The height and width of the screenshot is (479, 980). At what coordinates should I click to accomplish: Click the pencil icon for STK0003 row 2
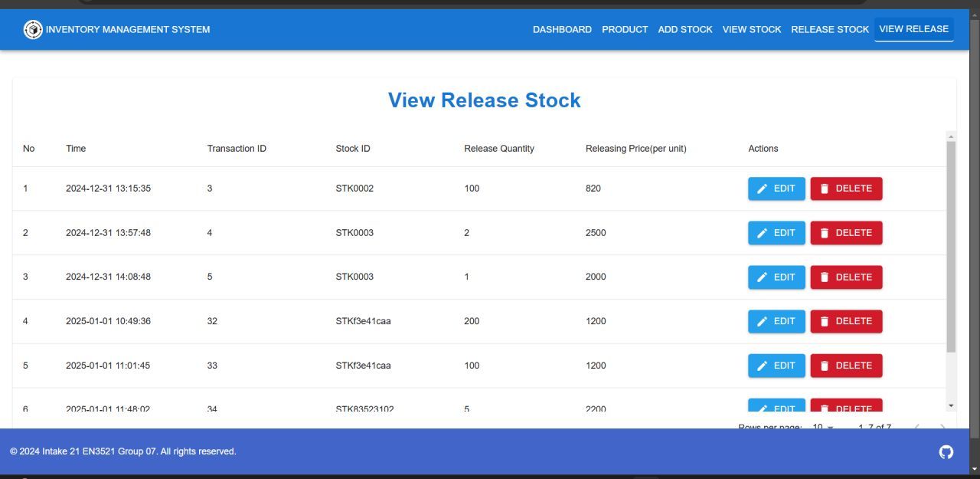click(762, 232)
